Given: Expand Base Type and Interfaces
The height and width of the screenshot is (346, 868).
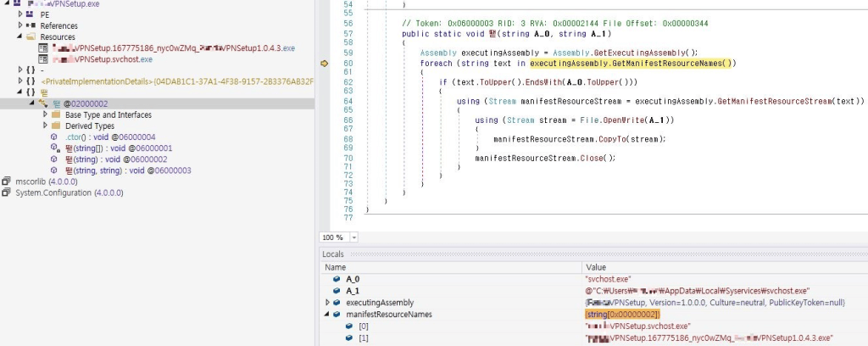Looking at the screenshot, I should click(x=46, y=114).
